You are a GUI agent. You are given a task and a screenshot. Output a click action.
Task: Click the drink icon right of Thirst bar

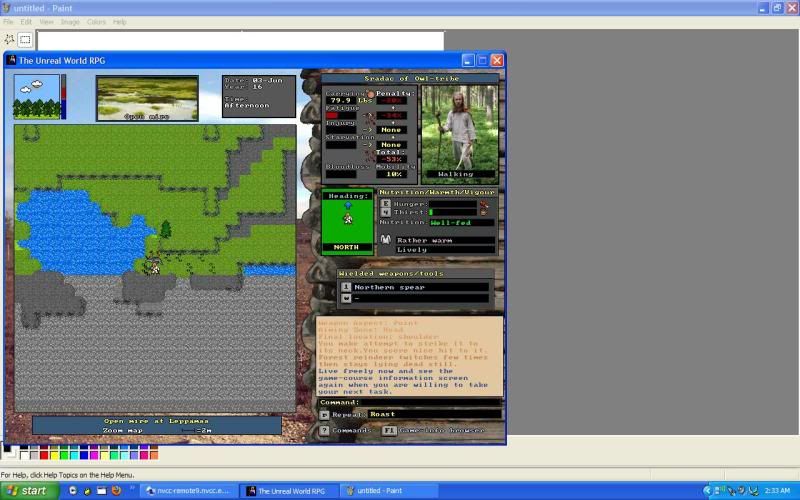click(x=483, y=212)
